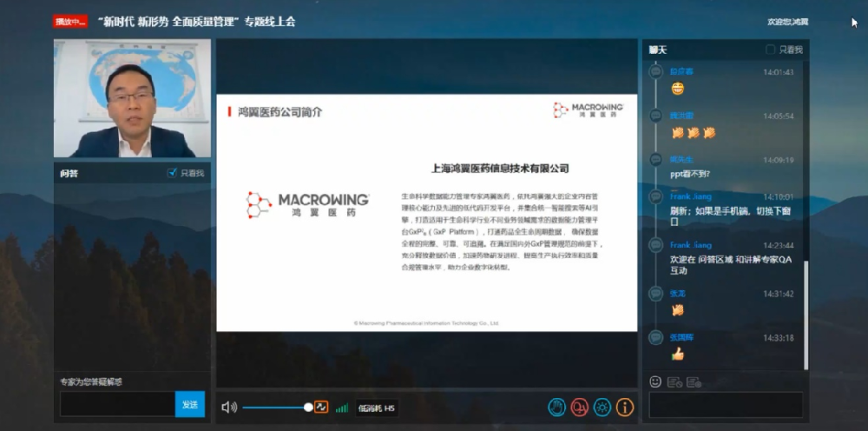This screenshot has height=431, width=868.
Task: Click the Macrowing logo in slide header
Action: pyautogui.click(x=588, y=109)
